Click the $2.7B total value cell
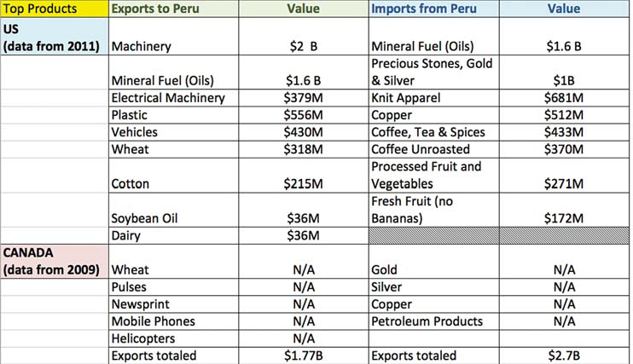633x364 pixels. 565,355
